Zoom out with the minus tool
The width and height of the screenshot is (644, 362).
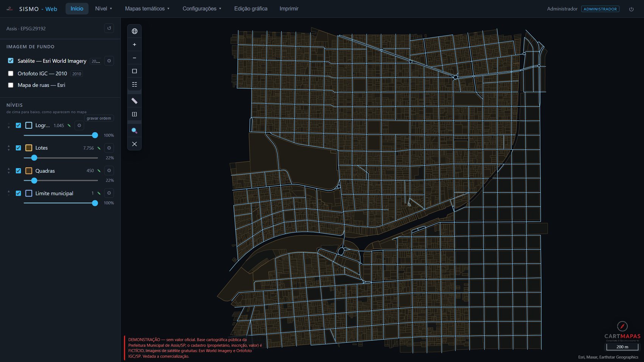134,58
